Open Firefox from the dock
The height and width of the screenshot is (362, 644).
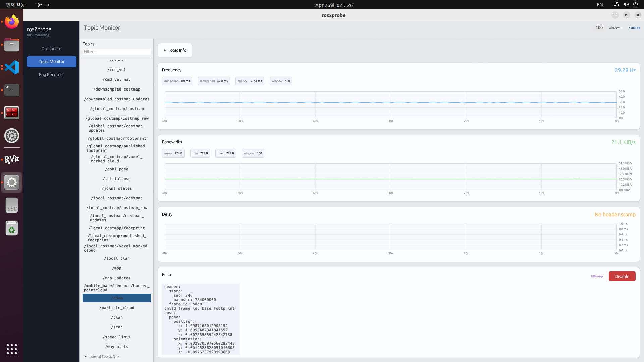coord(12,22)
